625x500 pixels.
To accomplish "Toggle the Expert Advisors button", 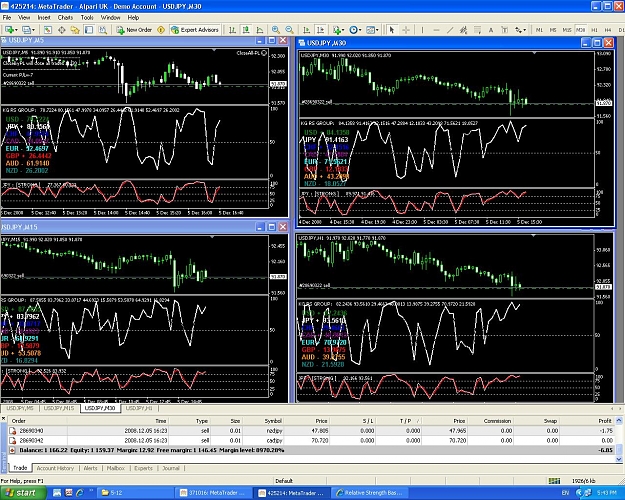I will (x=195, y=30).
